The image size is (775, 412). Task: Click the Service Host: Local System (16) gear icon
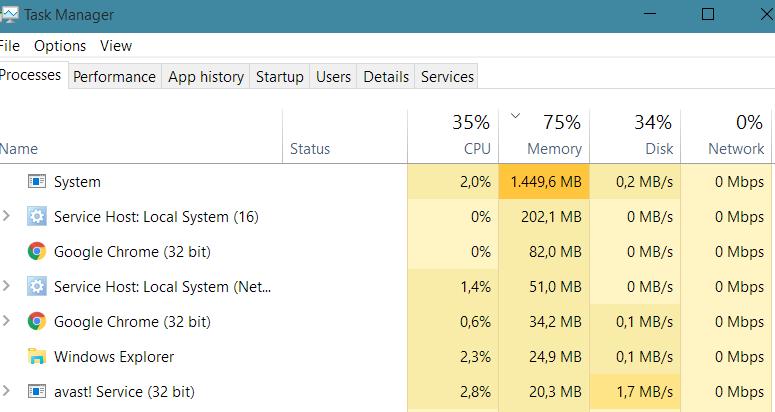[x=37, y=216]
